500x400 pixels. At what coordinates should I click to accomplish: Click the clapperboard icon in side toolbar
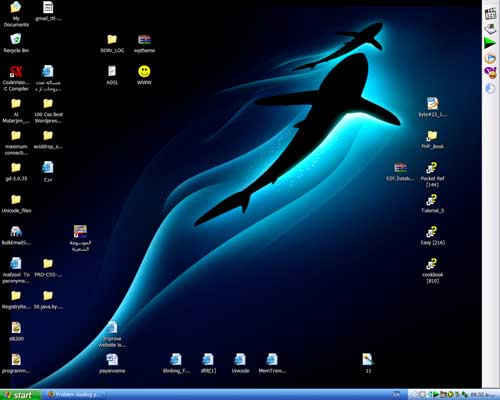pyautogui.click(x=490, y=14)
